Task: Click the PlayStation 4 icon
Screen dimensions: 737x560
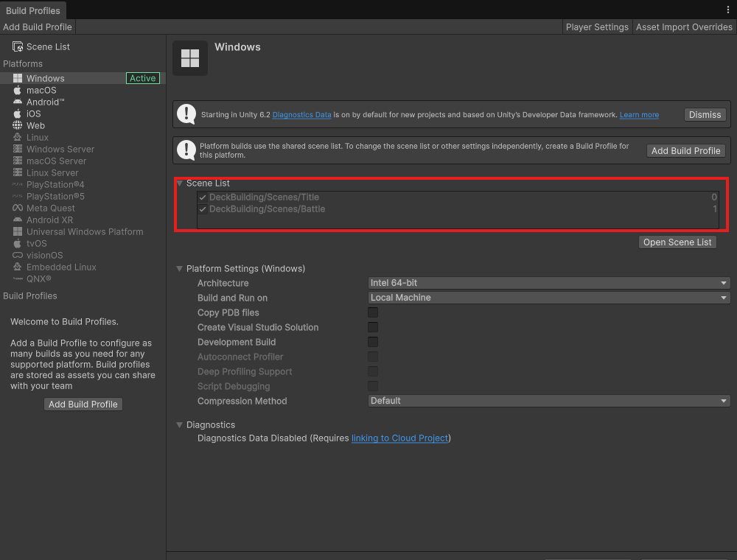Action: point(18,184)
